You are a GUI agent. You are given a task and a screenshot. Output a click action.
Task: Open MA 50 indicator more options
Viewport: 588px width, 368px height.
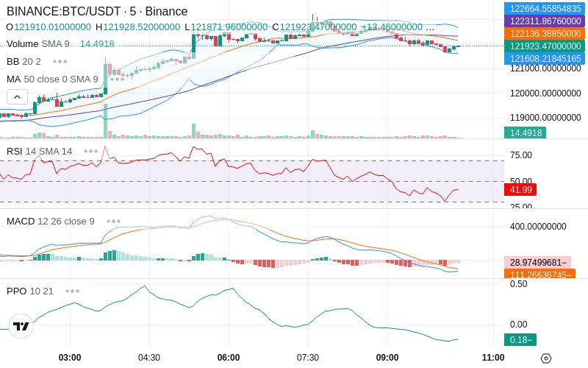click(117, 79)
